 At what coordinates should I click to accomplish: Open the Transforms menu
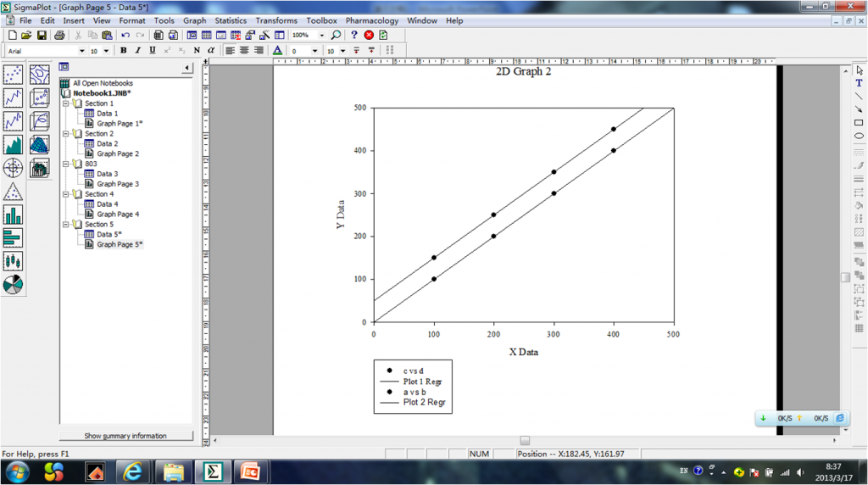[x=276, y=20]
